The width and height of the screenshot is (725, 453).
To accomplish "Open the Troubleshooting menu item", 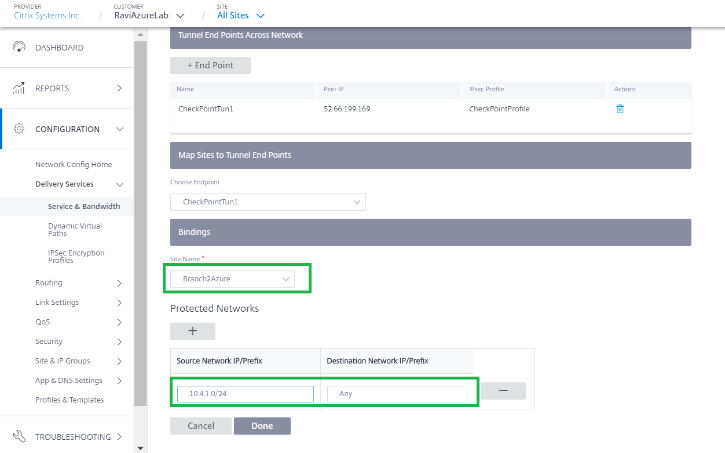I will (73, 437).
